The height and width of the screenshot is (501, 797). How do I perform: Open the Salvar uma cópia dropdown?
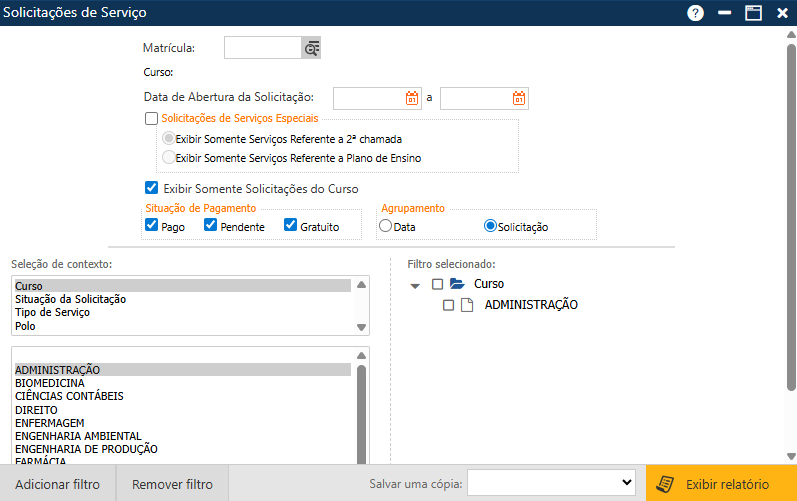click(552, 483)
